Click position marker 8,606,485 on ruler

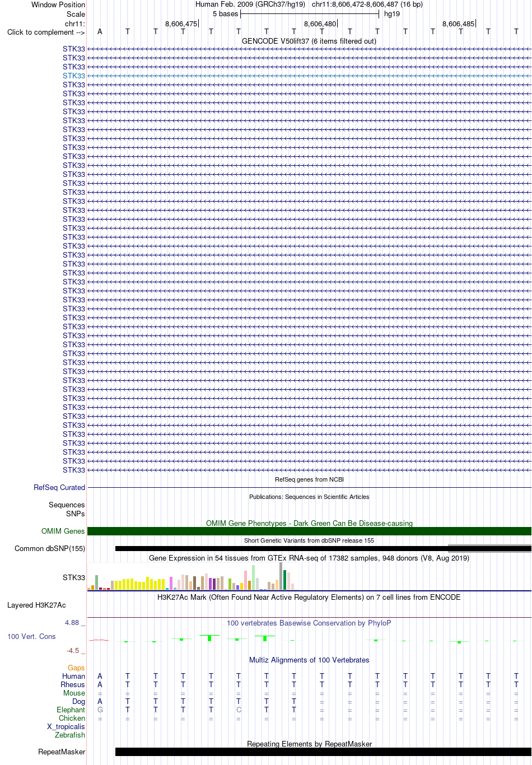pos(459,24)
